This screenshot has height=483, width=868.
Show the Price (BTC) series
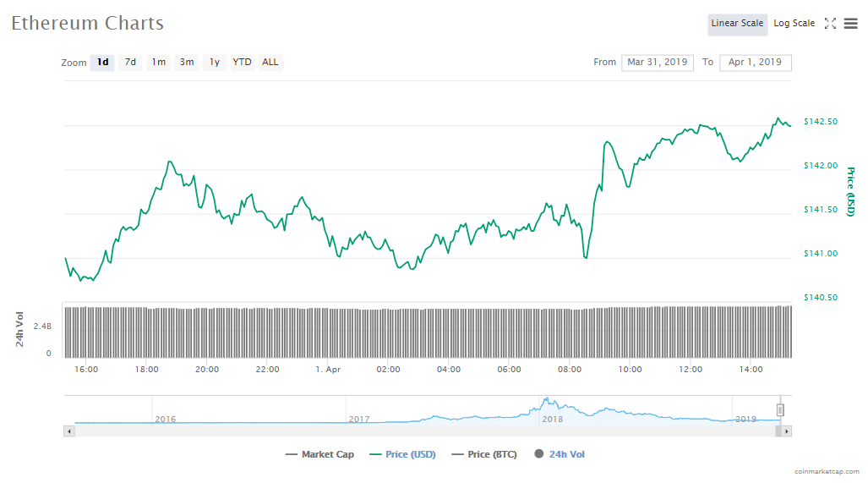[485, 454]
